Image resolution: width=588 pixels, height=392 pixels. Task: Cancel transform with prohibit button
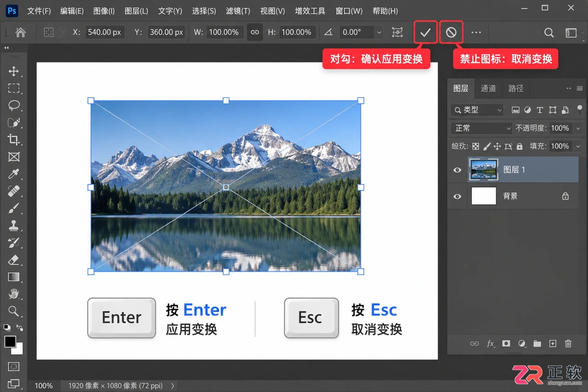[451, 32]
